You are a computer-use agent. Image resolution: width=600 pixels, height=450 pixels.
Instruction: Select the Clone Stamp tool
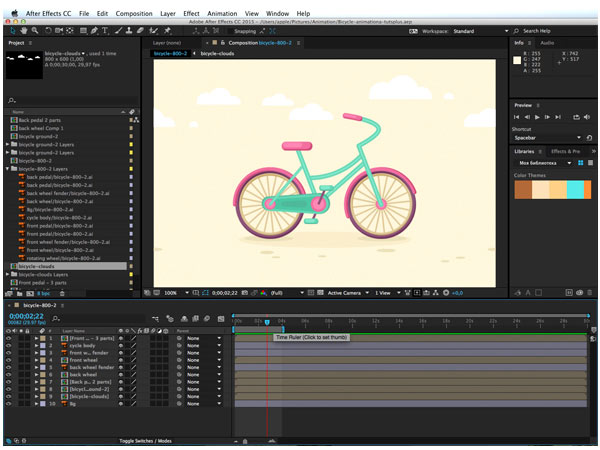[129, 31]
